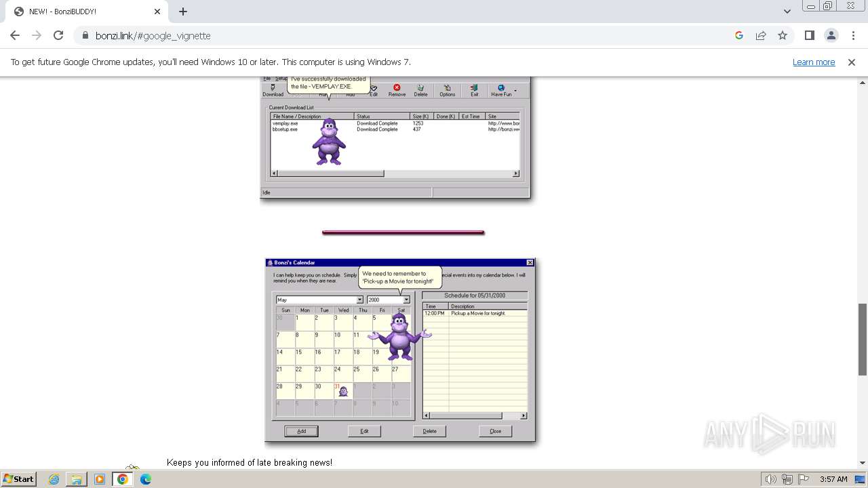Viewport: 868px width, 488px height.
Task: Open the Chrome side panel
Action: (x=810, y=36)
